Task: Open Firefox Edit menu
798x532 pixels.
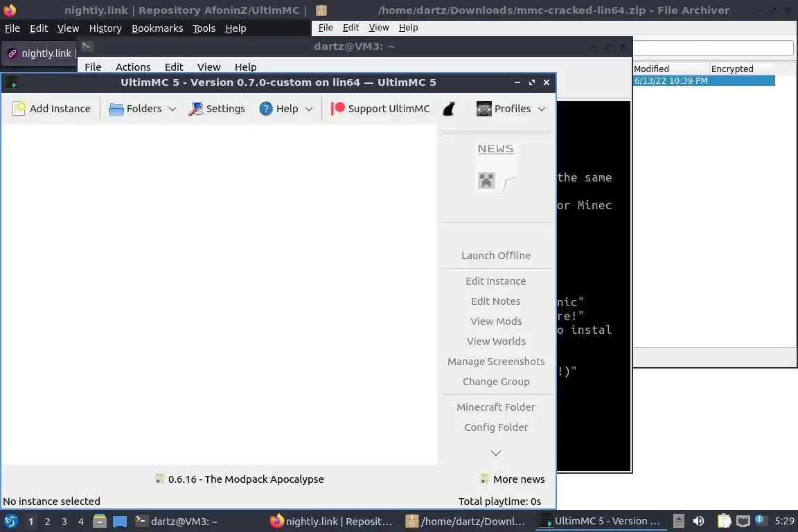Action: [39, 28]
